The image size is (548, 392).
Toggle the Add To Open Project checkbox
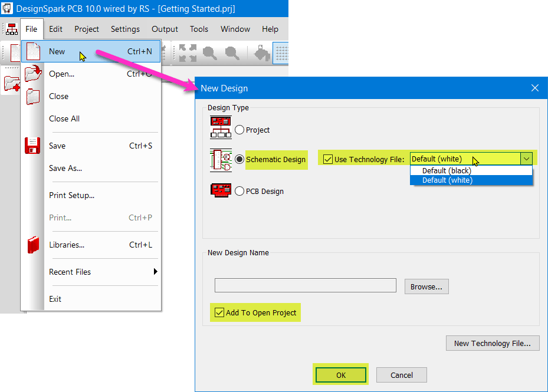tap(219, 312)
